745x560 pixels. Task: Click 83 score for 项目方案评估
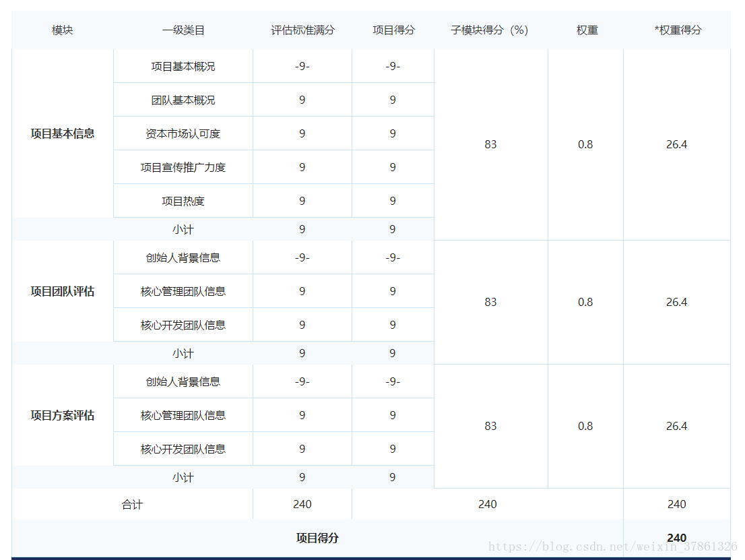(490, 427)
